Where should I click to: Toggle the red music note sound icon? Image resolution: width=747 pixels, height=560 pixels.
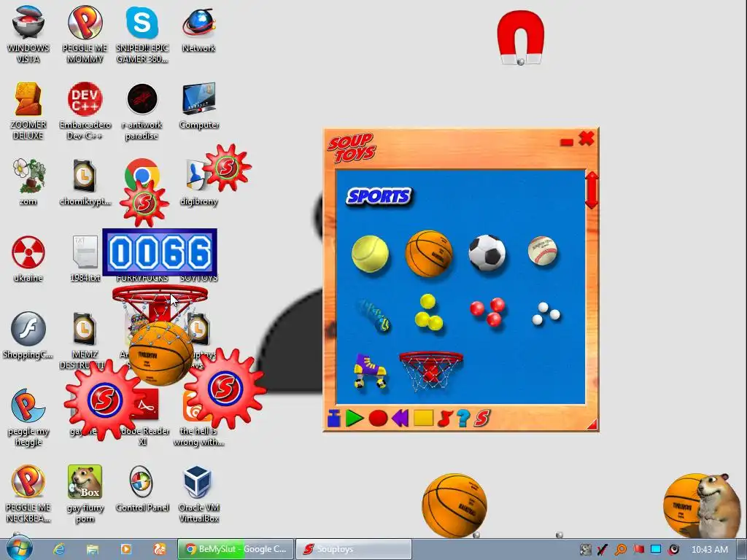pyautogui.click(x=444, y=419)
